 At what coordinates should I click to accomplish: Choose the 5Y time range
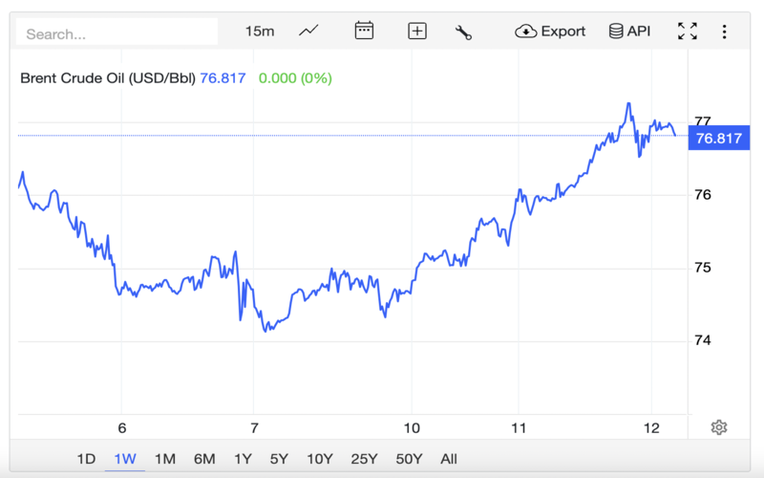[279, 459]
